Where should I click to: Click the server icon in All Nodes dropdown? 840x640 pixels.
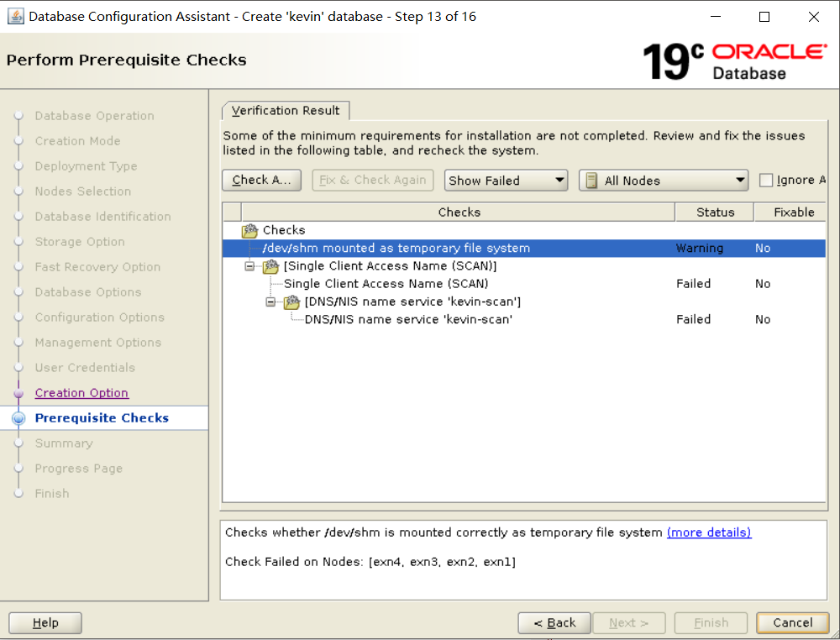click(x=591, y=181)
